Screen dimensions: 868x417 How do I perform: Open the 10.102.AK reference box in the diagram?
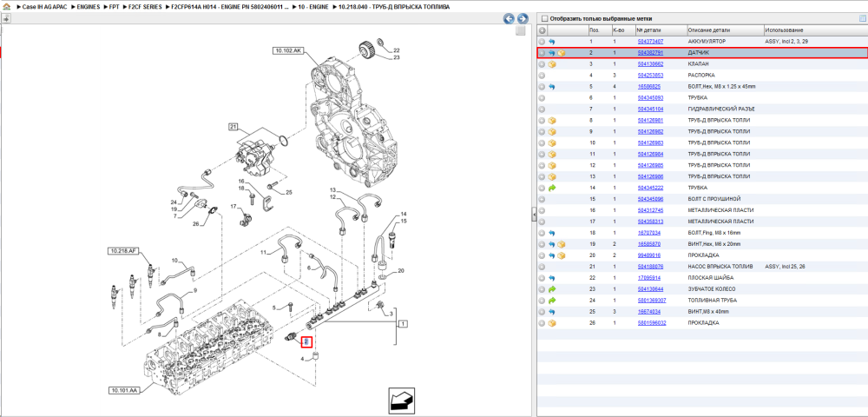(x=288, y=50)
